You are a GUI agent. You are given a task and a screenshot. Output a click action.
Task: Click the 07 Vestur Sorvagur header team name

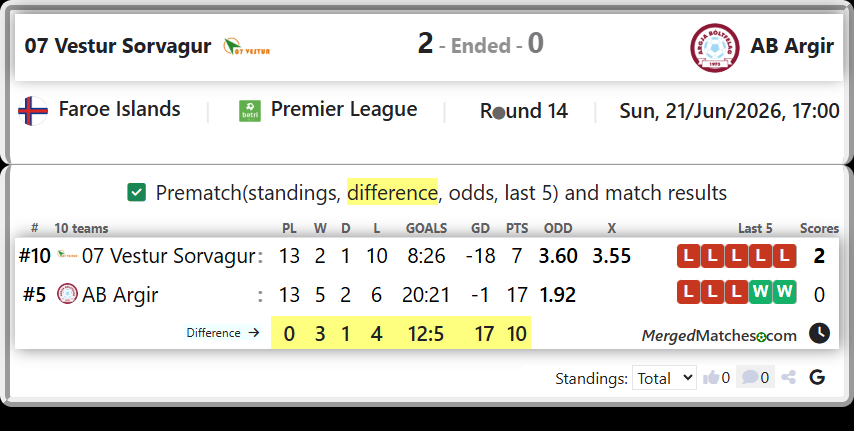click(118, 46)
